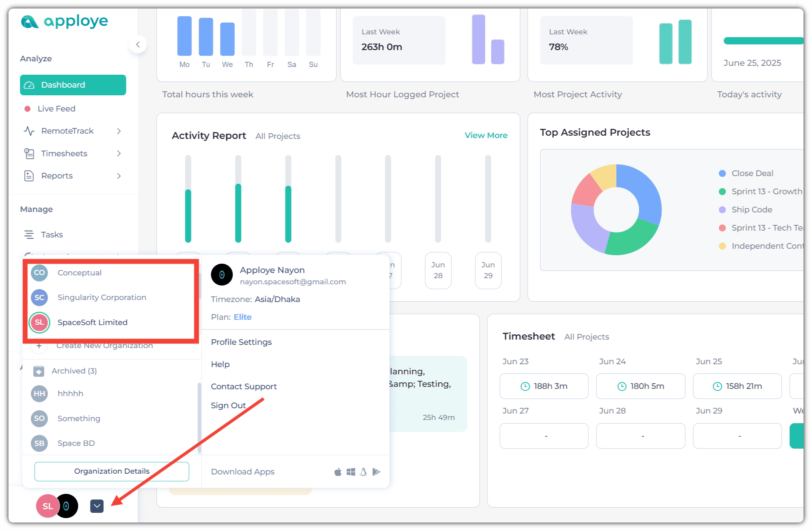Viewport: 812px width, 531px height.
Task: Switch to Conceptual organization
Action: pos(80,273)
